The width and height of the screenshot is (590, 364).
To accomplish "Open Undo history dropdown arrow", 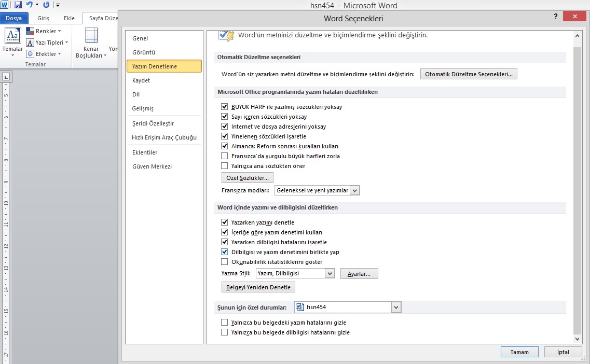I will pyautogui.click(x=37, y=5).
